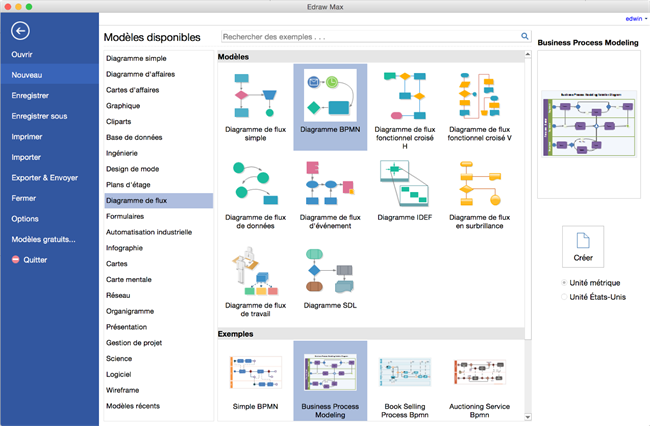Select Diagramme de flux fonctionnel croisé V
Viewport: 650px width, 426px height.
(479, 107)
